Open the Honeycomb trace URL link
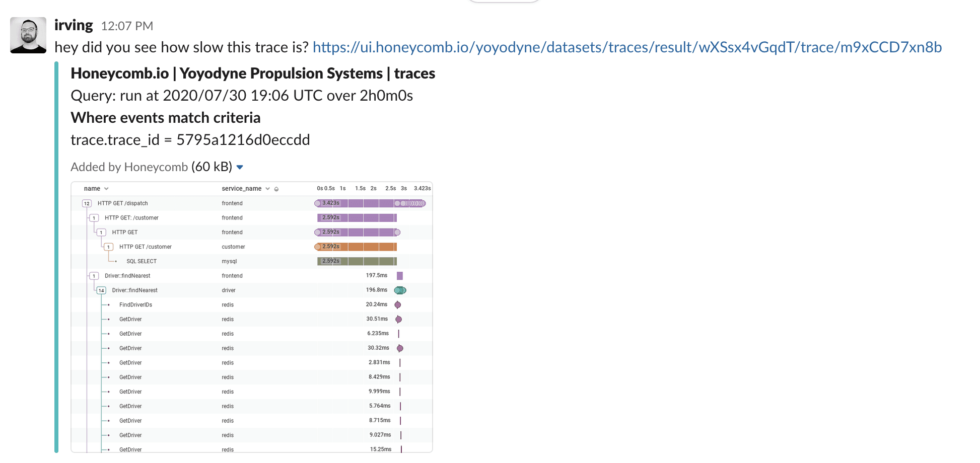Screen dimensions: 980x463 tap(627, 47)
